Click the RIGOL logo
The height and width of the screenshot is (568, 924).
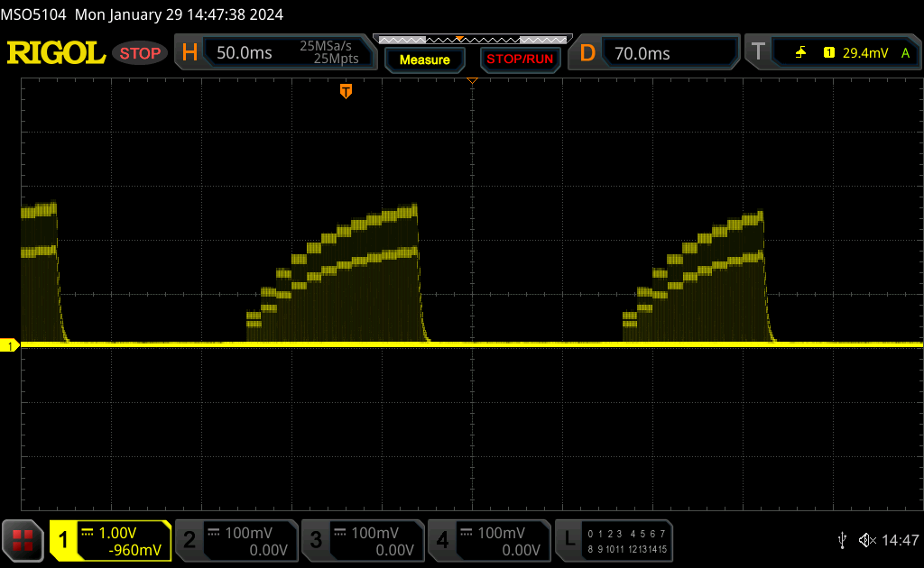point(56,53)
